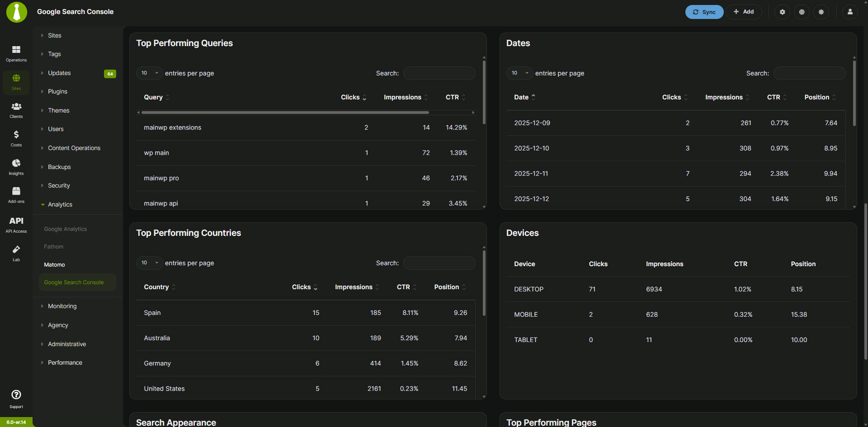Screen dimensions: 868x427
Task: Expand the Backups menu group
Action: [59, 167]
